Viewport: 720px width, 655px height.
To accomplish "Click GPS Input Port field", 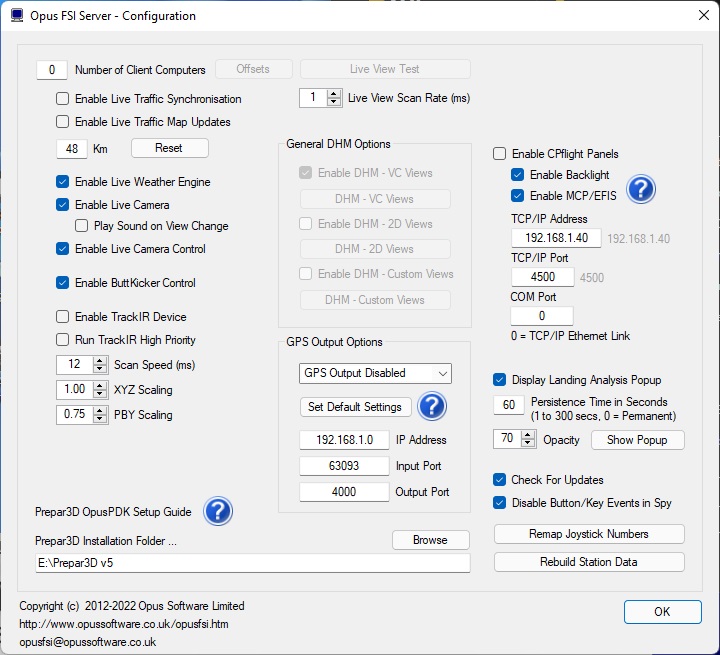I will click(344, 466).
